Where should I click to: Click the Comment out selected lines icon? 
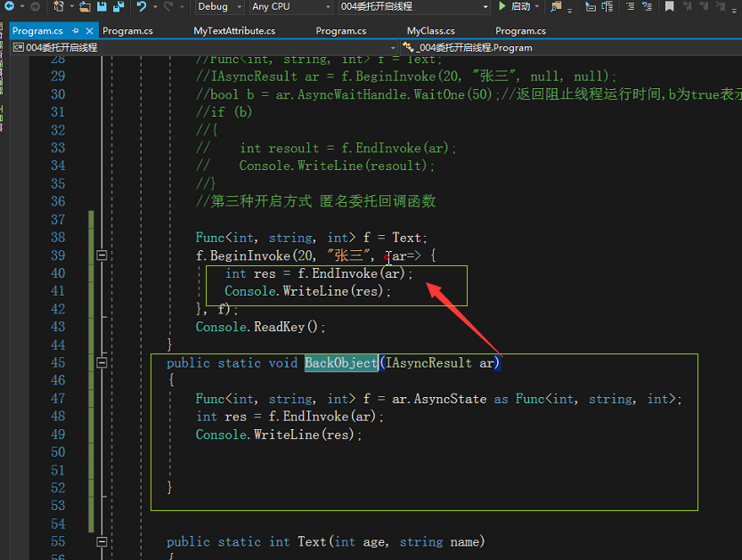click(630, 6)
